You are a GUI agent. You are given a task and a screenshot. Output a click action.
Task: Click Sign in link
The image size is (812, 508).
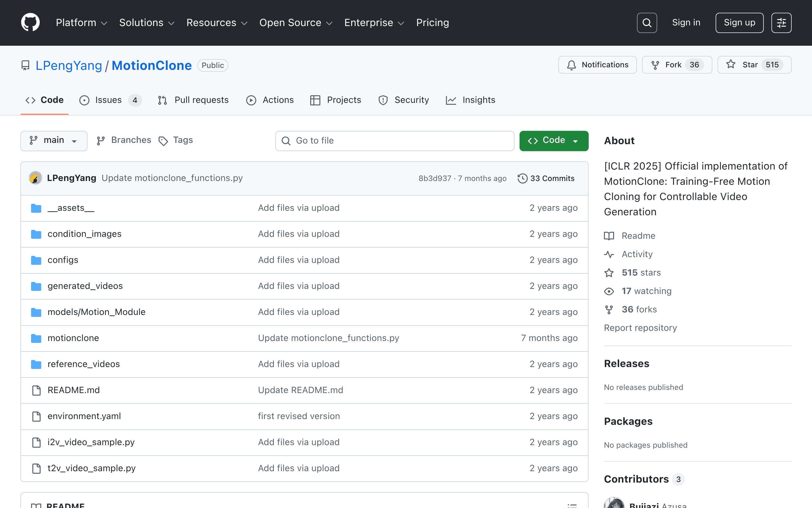(x=686, y=23)
